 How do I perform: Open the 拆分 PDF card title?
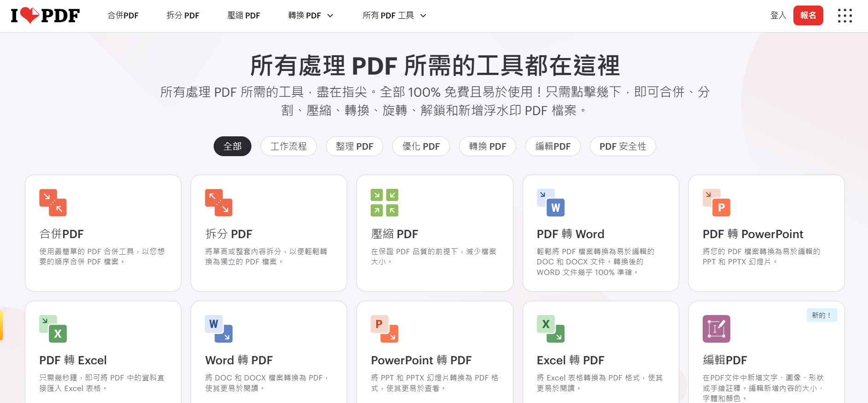(229, 234)
